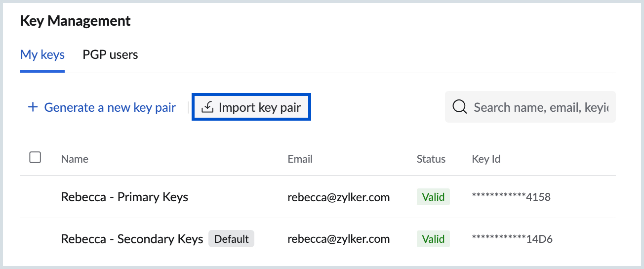Click the Key Id column header

tap(486, 159)
